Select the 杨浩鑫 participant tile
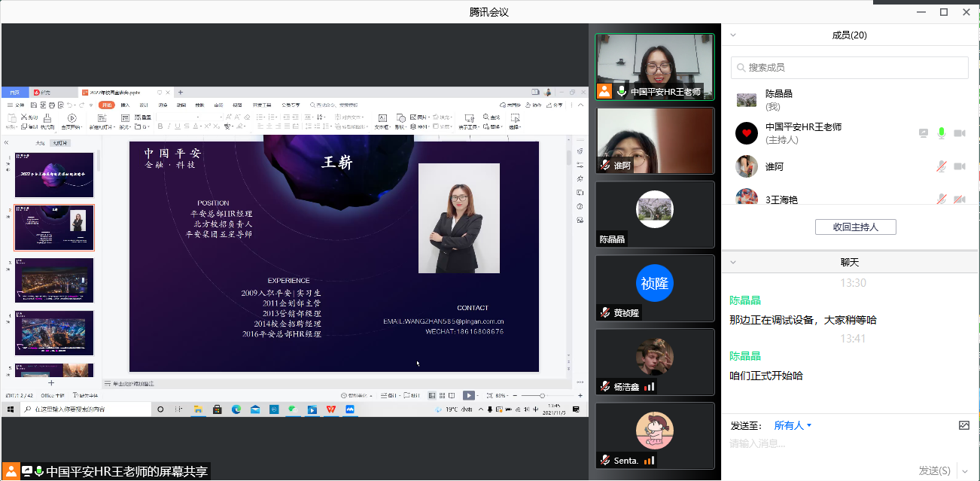The height and width of the screenshot is (481, 980). (655, 362)
